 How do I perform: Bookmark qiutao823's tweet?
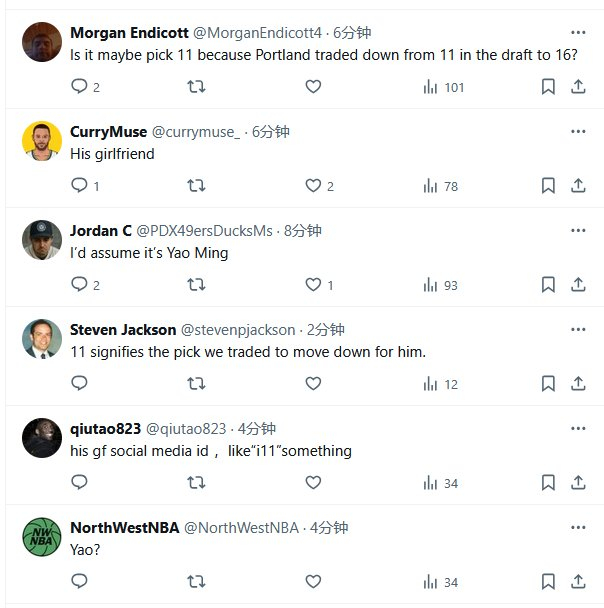pos(548,483)
